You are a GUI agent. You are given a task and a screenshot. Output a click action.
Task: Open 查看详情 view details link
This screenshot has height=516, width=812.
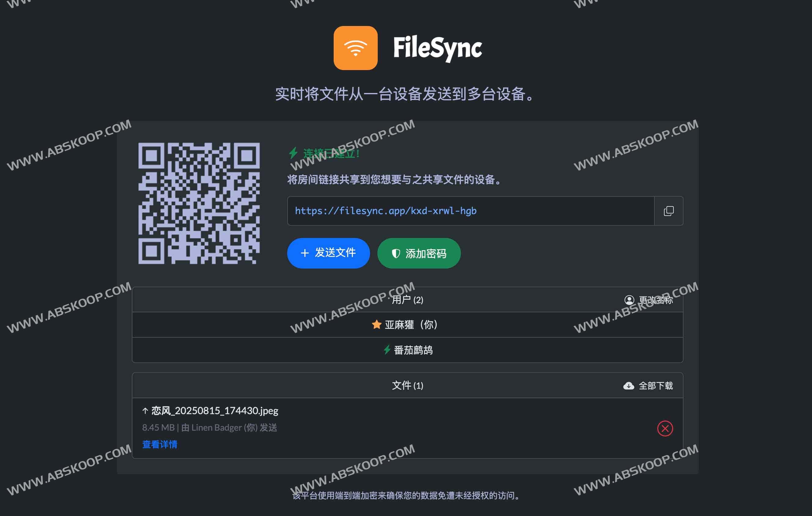[x=160, y=444]
